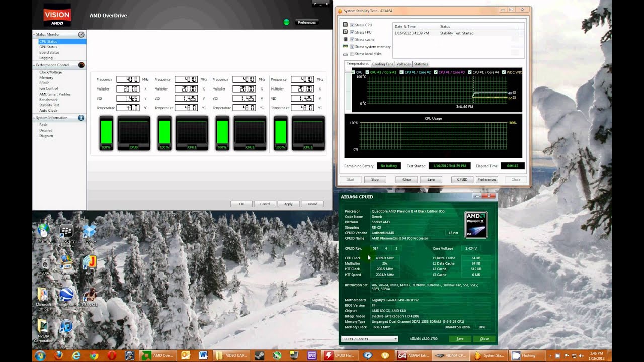This screenshot has height=362, width=644.
Task: Open Stability Test in OverDrive sidebar
Action: [x=49, y=105]
